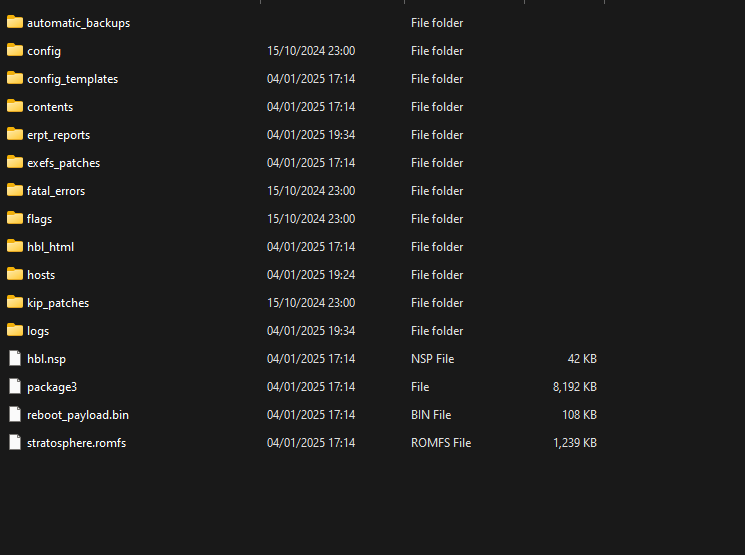Click the hosts modified date 04/01/2025 19:24
This screenshot has height=555, width=745.
coord(311,275)
